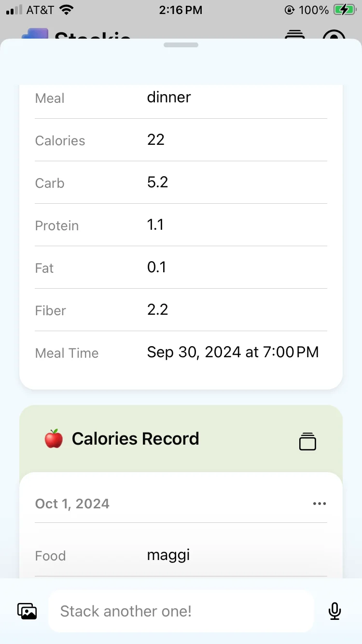This screenshot has height=644, width=362.
Task: Select the Calories value 22
Action: pos(156,140)
